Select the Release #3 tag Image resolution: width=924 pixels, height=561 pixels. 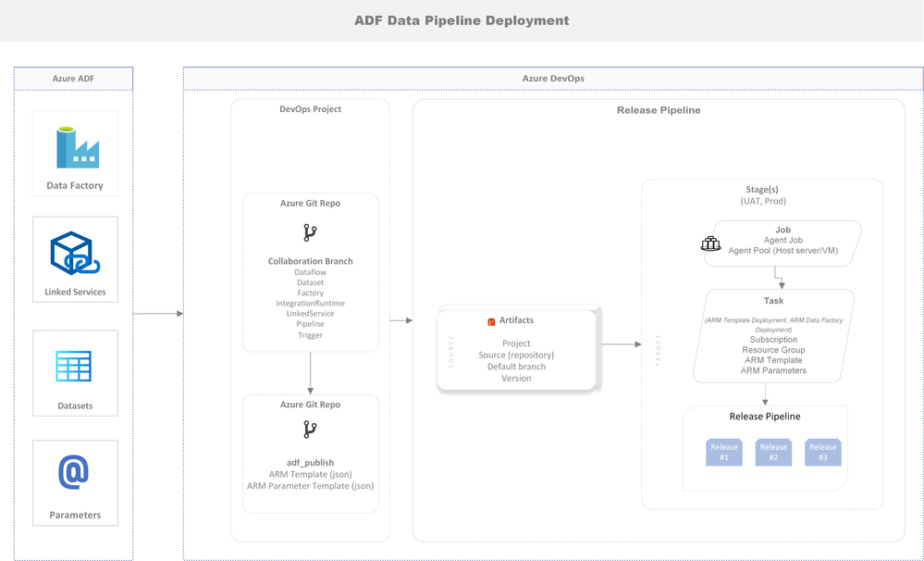tap(823, 453)
